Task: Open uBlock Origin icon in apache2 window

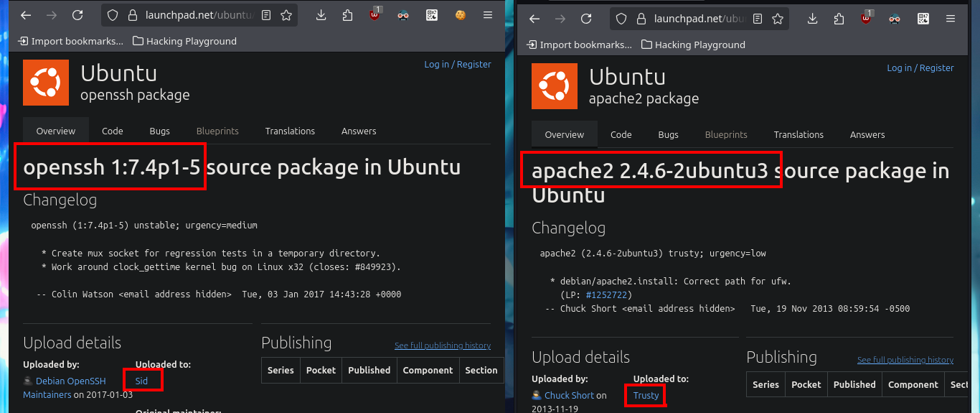Action: tap(867, 18)
